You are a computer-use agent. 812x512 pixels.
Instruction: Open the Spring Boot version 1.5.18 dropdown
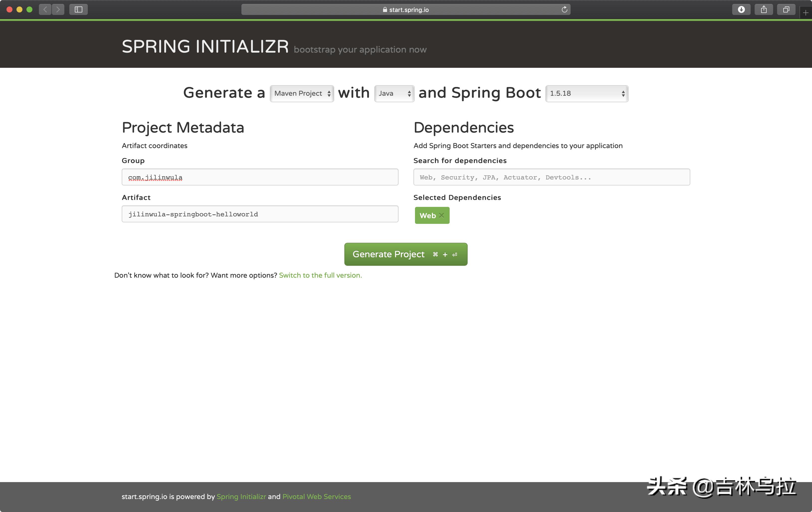(587, 93)
